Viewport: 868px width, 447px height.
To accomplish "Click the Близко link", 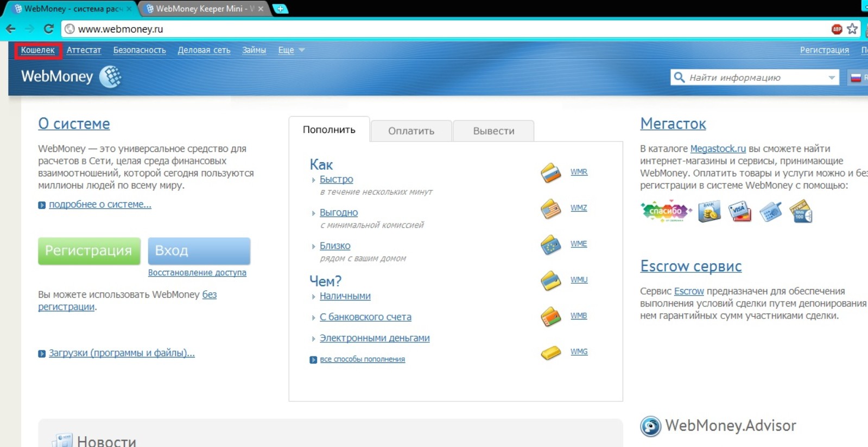I will click(x=335, y=246).
